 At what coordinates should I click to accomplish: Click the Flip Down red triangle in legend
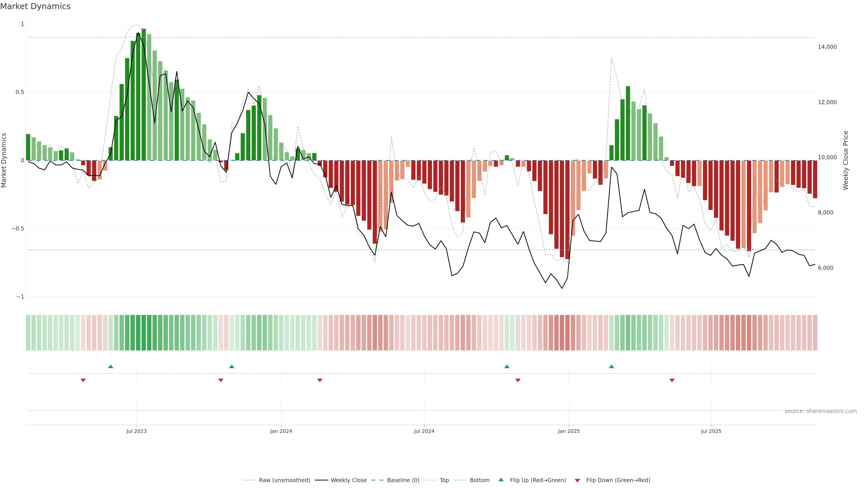tap(577, 481)
